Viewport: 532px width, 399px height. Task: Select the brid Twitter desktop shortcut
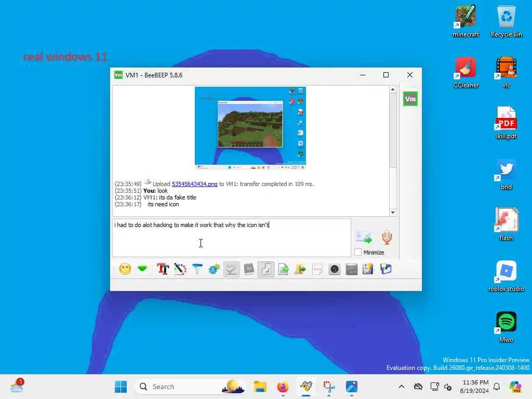coord(506,174)
